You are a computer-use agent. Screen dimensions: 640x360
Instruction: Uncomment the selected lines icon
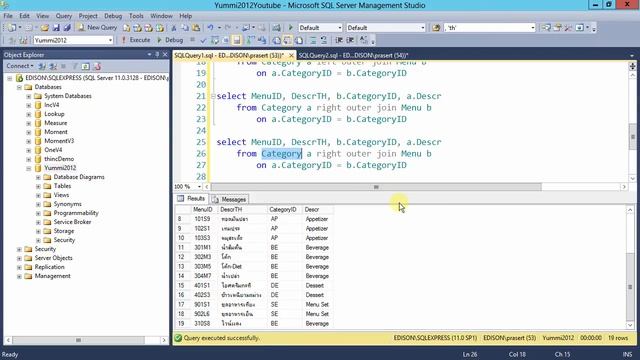point(324,40)
